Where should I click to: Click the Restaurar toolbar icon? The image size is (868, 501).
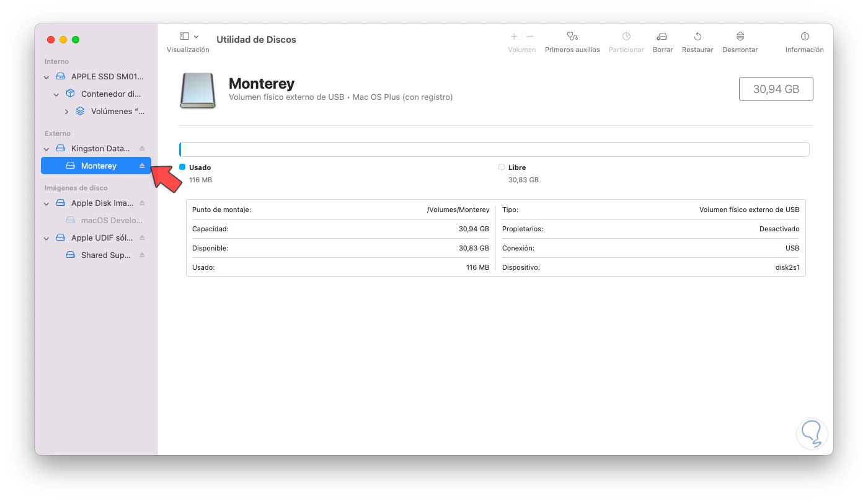[697, 37]
